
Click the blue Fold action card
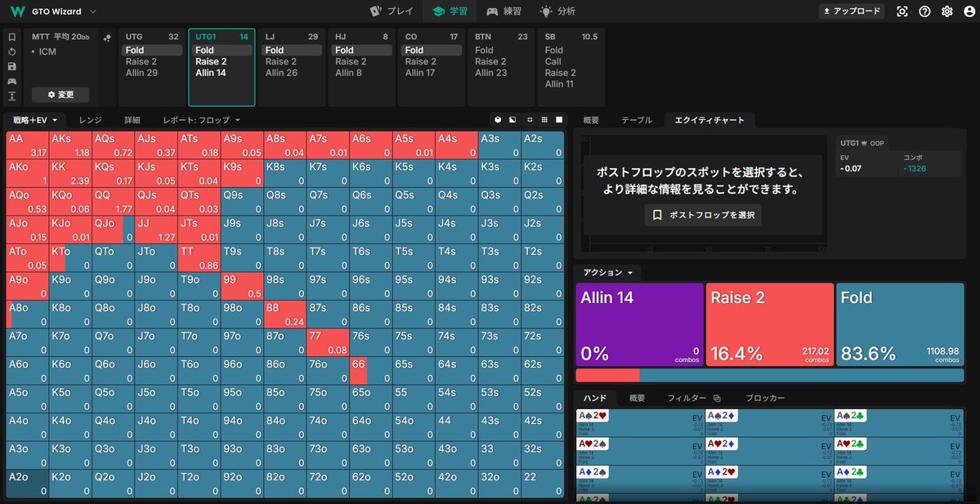coord(900,325)
